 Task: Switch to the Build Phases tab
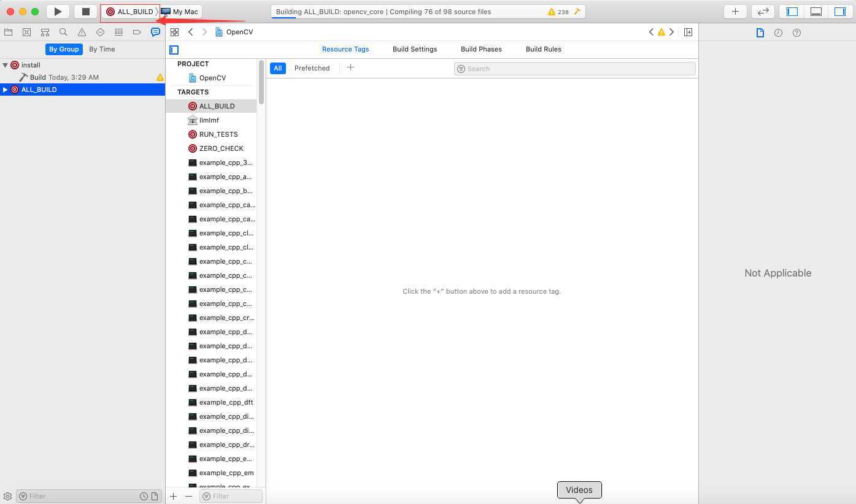pos(481,49)
